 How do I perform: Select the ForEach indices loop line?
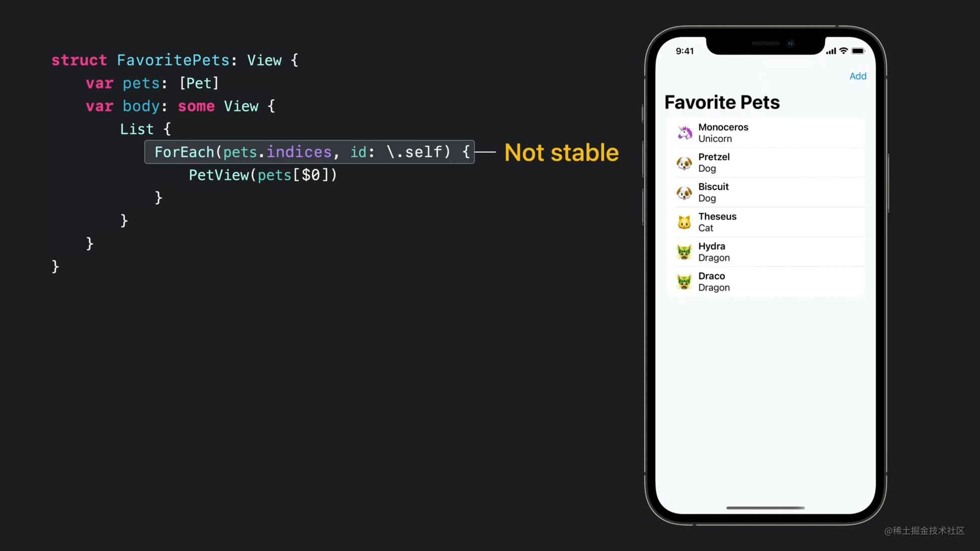310,151
